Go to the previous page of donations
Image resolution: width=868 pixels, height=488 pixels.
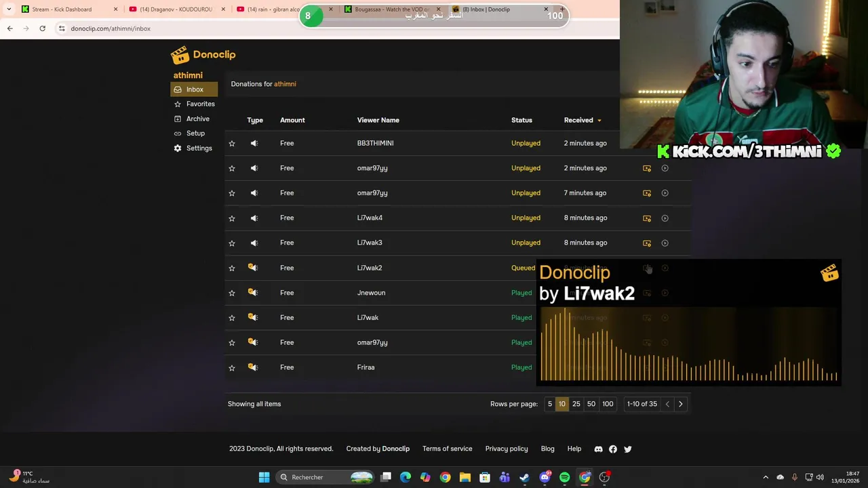coord(667,404)
